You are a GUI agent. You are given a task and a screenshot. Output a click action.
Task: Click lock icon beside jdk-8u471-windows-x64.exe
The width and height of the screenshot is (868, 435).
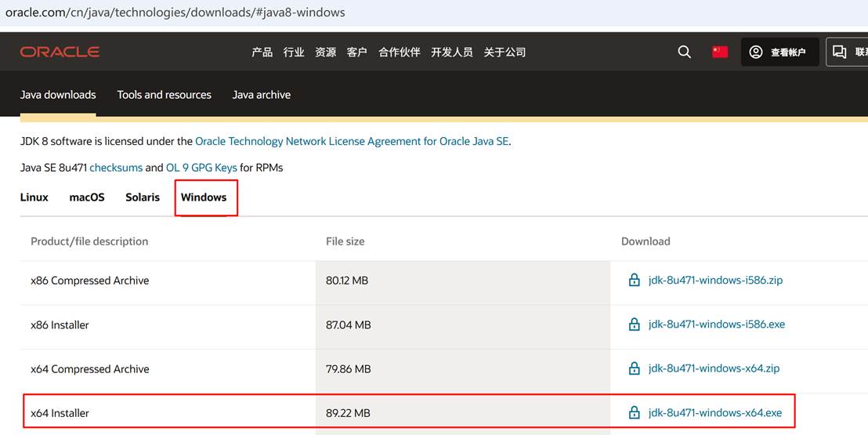tap(635, 412)
